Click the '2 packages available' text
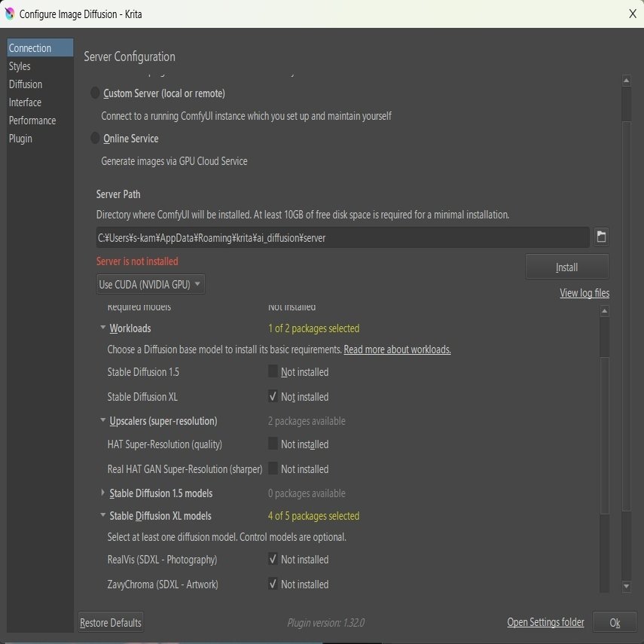This screenshot has width=644, height=644. (x=307, y=421)
